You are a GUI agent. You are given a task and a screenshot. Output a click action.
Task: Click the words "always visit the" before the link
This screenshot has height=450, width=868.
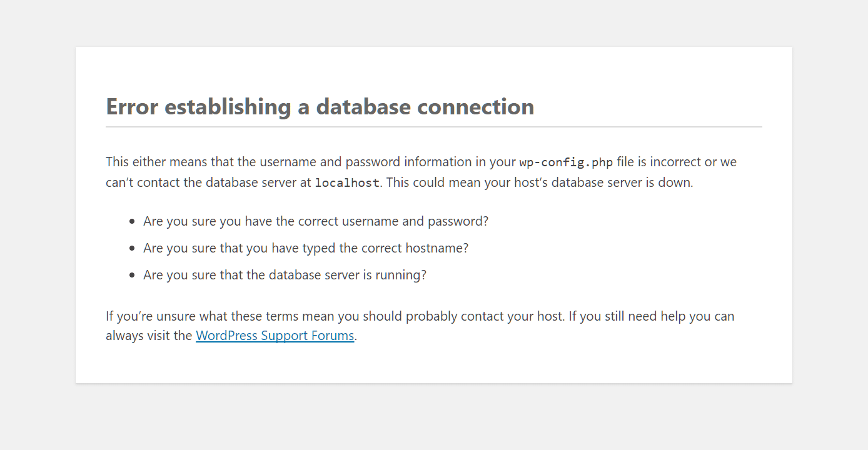point(149,336)
